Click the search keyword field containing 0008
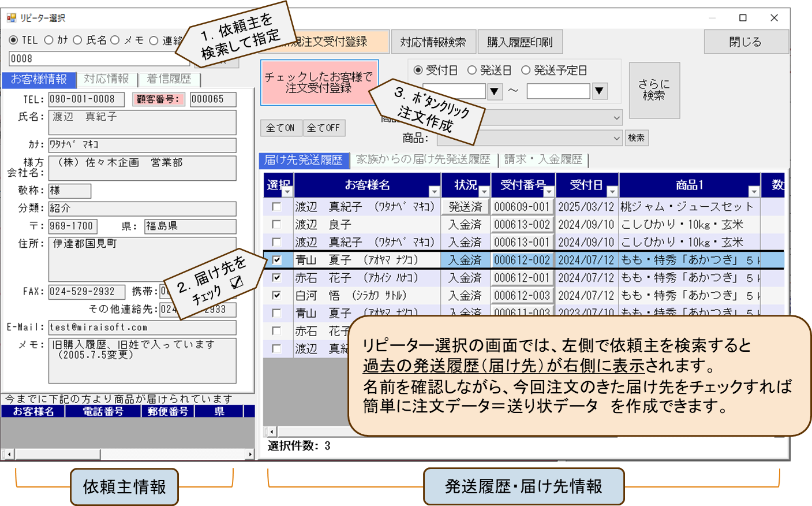 98,58
